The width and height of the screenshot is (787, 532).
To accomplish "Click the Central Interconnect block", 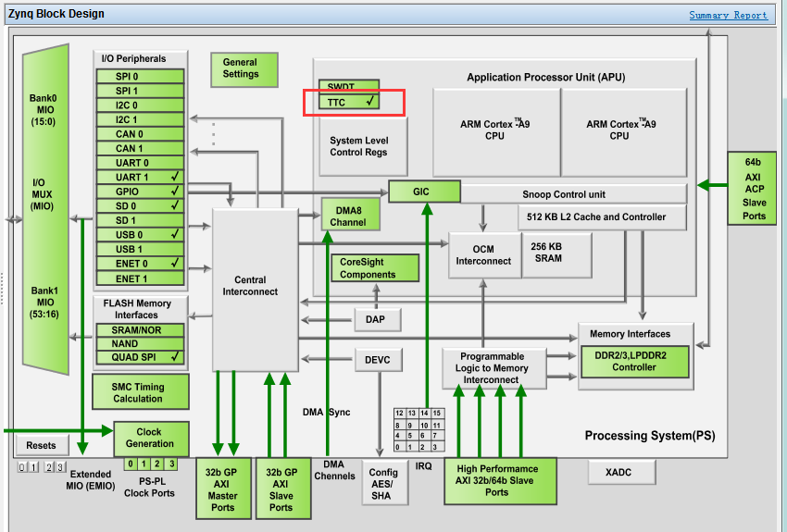I will [256, 290].
